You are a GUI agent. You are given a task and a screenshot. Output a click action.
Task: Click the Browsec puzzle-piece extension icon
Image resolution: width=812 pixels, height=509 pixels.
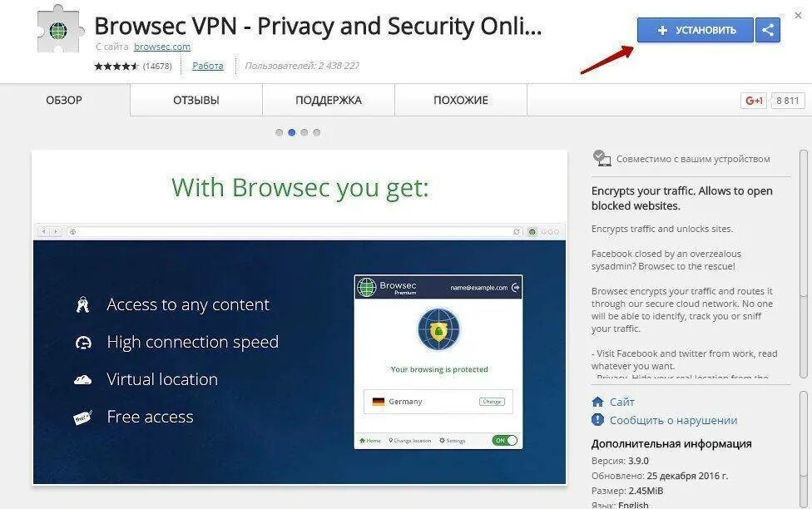coord(60,29)
